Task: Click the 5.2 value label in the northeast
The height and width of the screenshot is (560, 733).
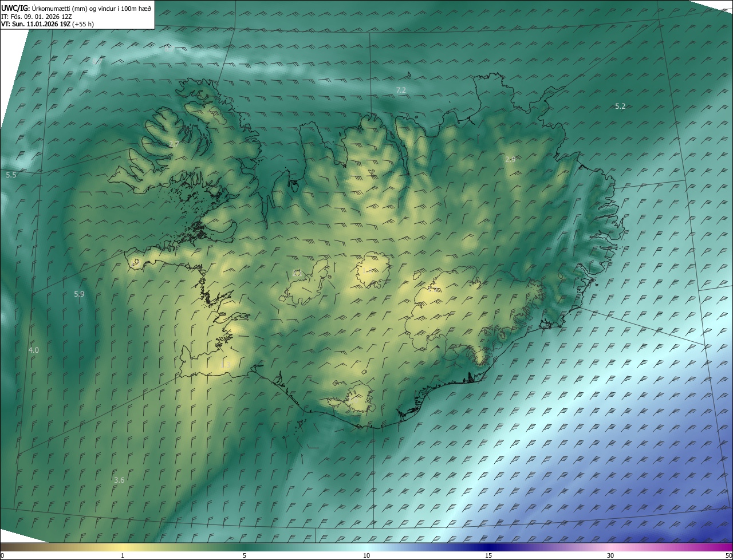Action: pos(620,106)
